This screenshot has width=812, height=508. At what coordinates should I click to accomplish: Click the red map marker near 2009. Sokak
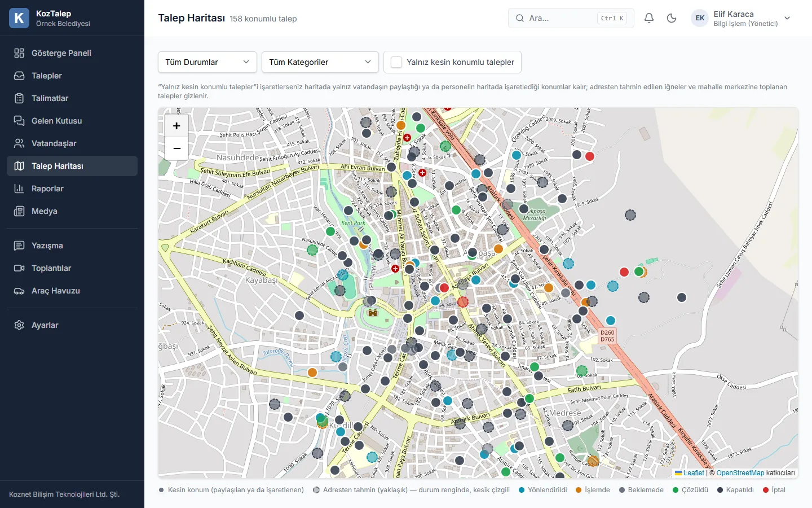click(x=590, y=156)
